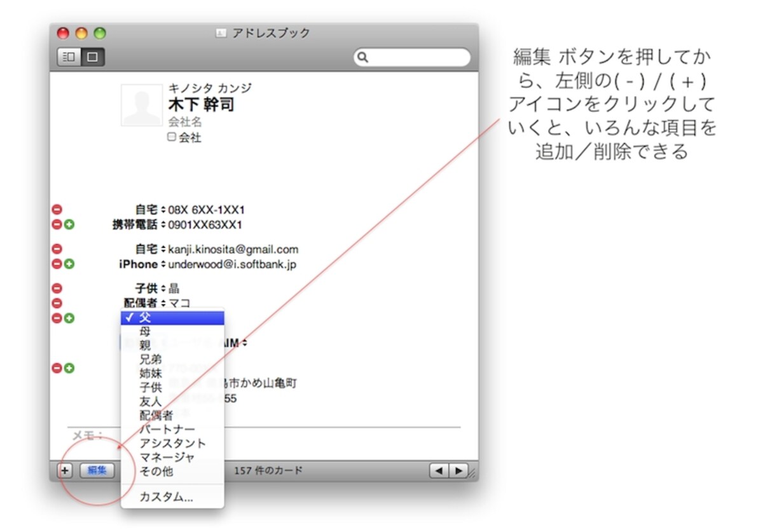Select 父 in the relation menu

coord(172,318)
